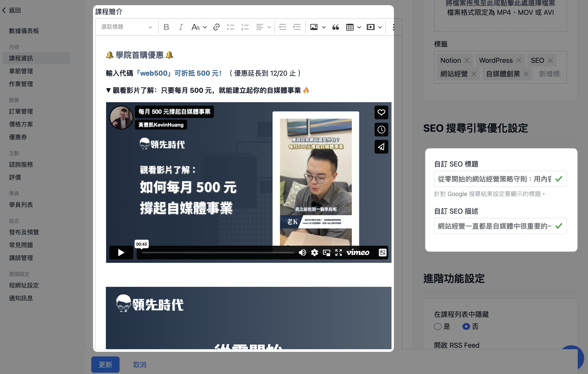
Task: Insert a block quote
Action: tap(336, 27)
